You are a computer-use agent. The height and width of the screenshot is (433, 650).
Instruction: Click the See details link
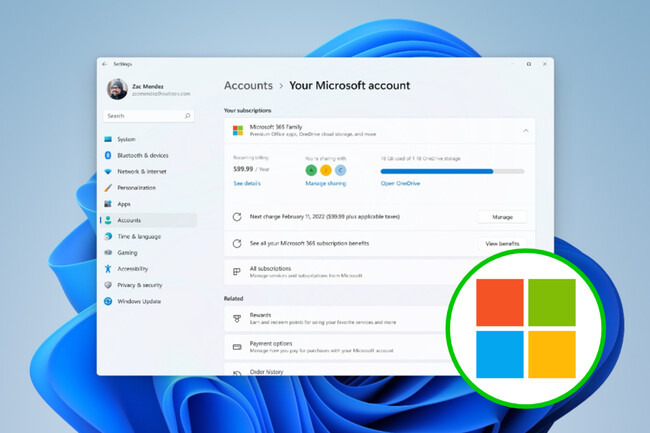pyautogui.click(x=247, y=184)
